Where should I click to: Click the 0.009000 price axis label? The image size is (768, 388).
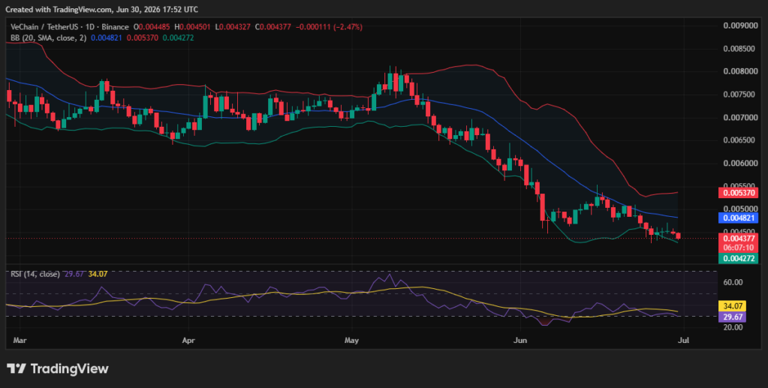coord(740,25)
